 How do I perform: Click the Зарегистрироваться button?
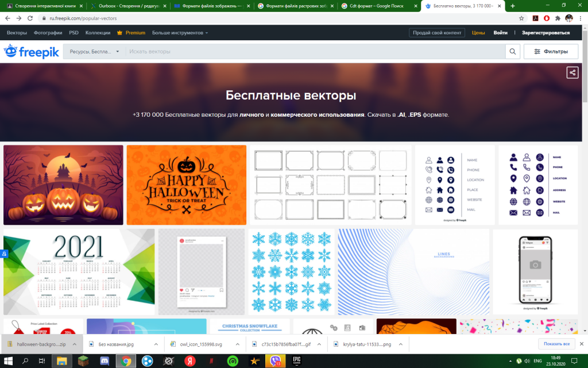coord(545,33)
